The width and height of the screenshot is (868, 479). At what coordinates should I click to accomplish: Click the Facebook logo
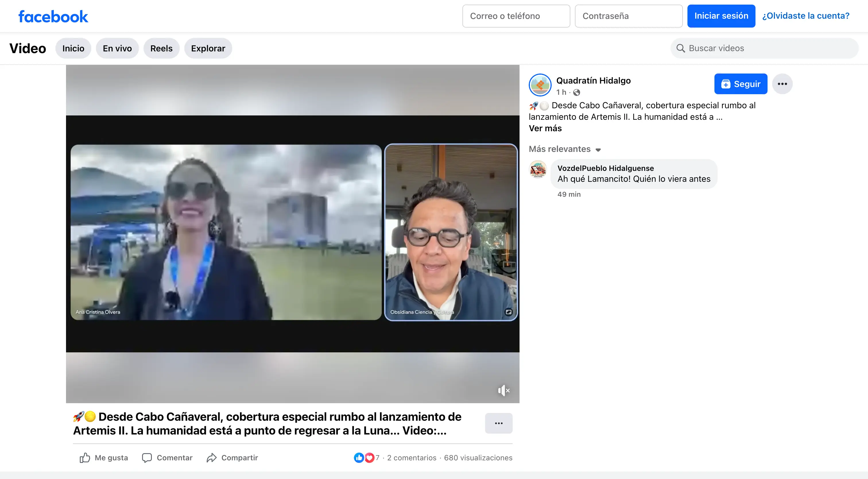(x=53, y=16)
